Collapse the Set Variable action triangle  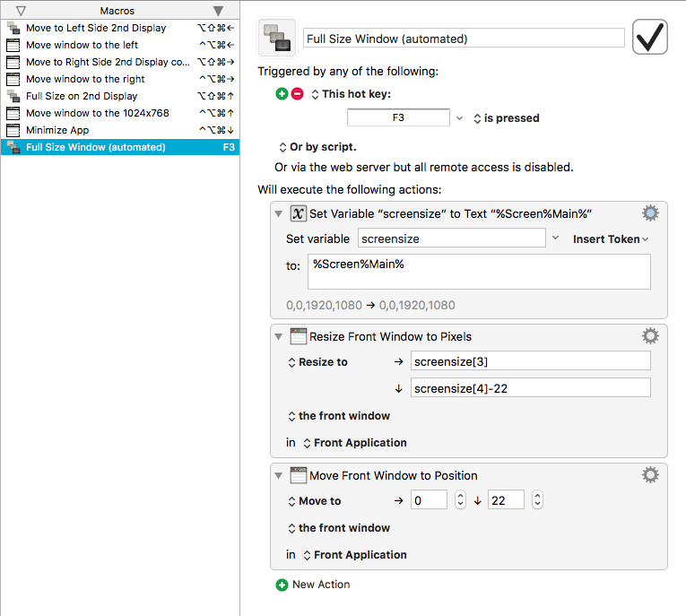[279, 214]
